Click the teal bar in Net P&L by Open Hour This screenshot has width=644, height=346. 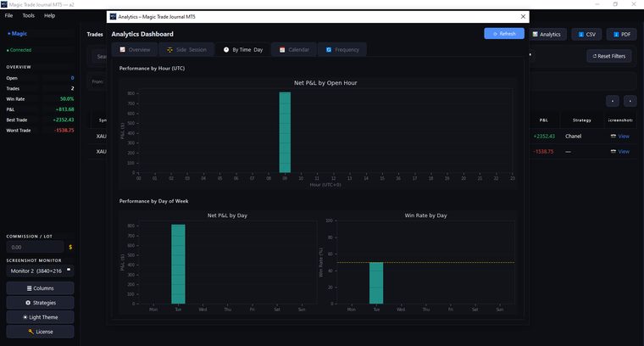(x=285, y=132)
